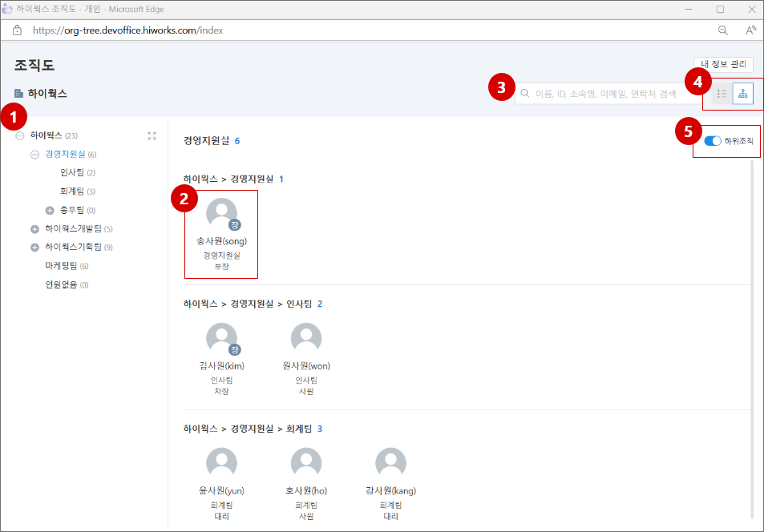Click the search magnifier icon
Image resolution: width=764 pixels, height=532 pixels.
click(525, 94)
